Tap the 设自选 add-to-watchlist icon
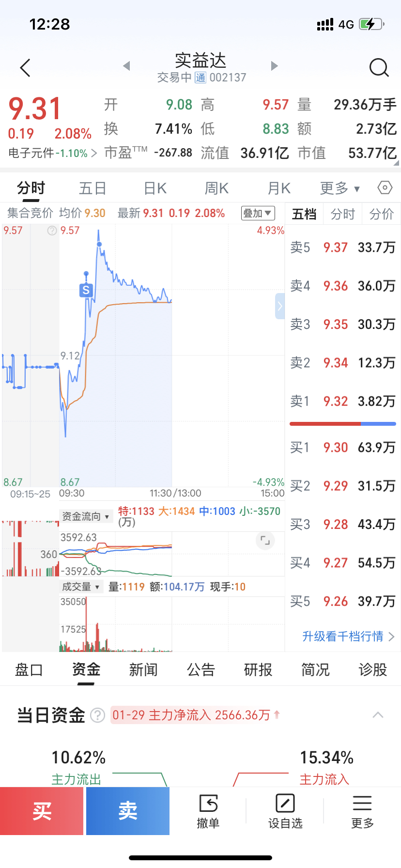The width and height of the screenshot is (401, 868). [285, 811]
